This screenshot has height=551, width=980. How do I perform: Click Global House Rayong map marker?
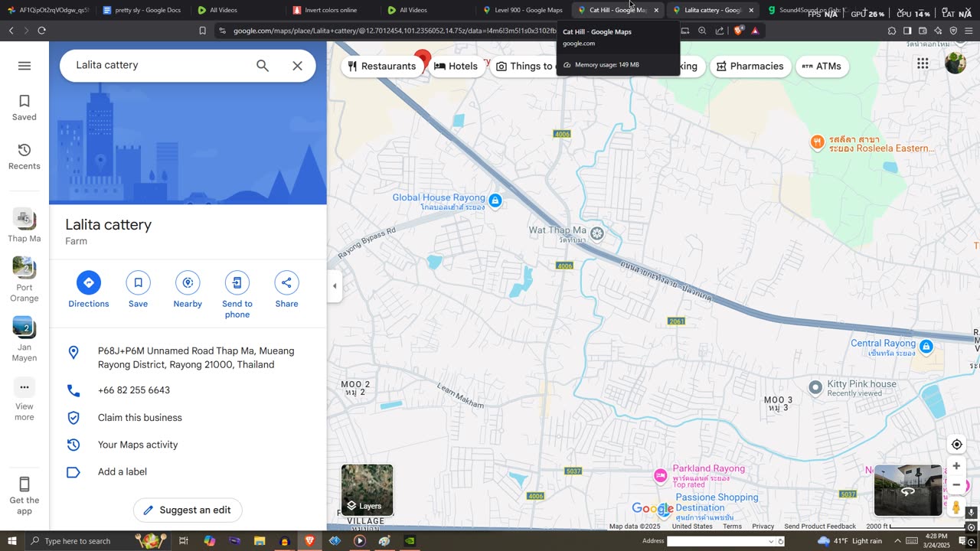click(495, 201)
